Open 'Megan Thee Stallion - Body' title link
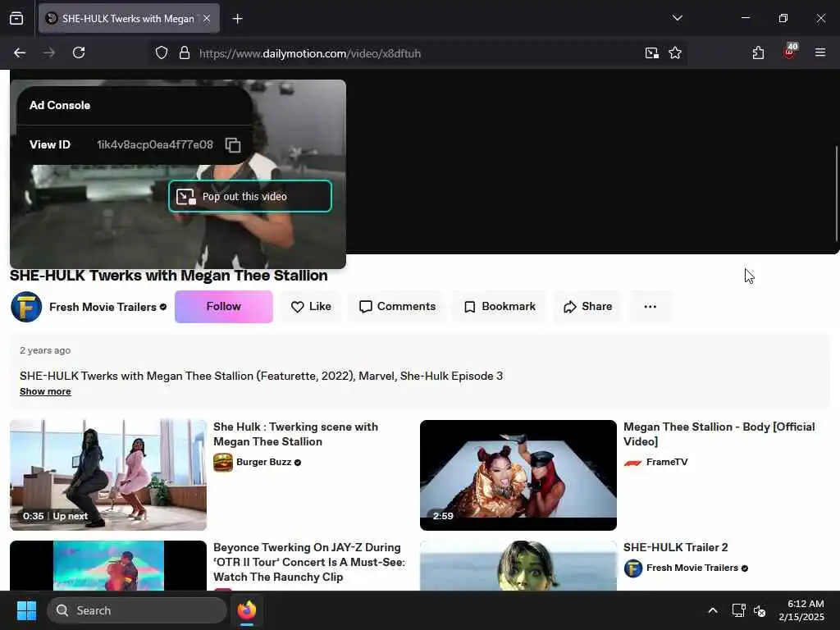The width and height of the screenshot is (840, 630). pyautogui.click(x=719, y=435)
